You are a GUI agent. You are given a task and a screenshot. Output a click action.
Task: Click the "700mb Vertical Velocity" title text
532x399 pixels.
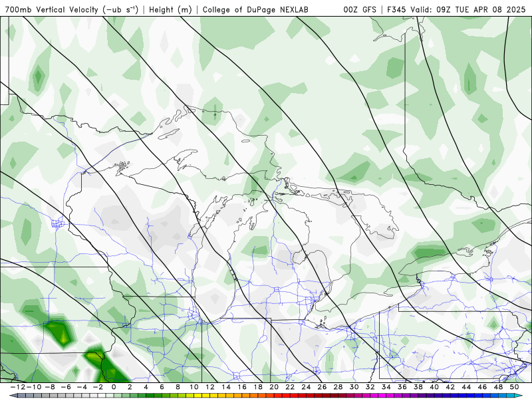52,9
